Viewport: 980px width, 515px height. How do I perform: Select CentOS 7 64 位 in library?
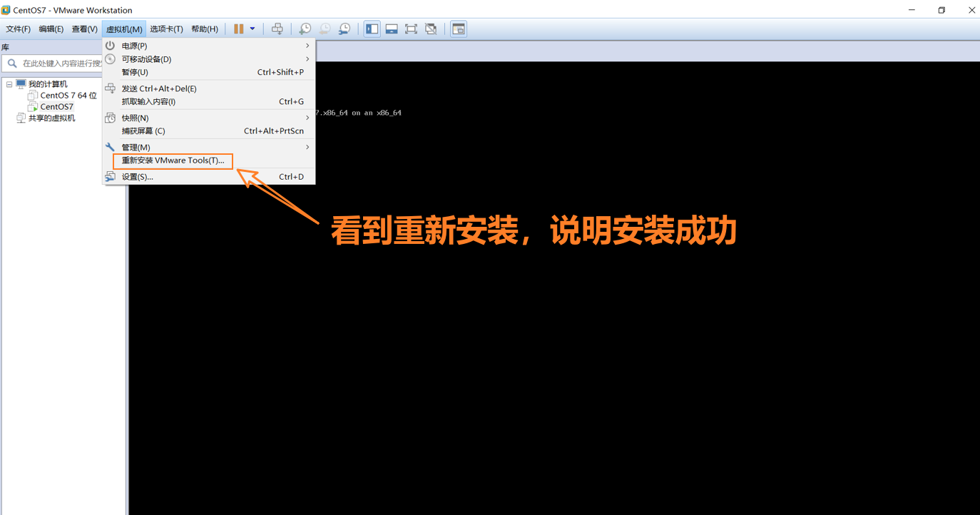pyautogui.click(x=68, y=96)
